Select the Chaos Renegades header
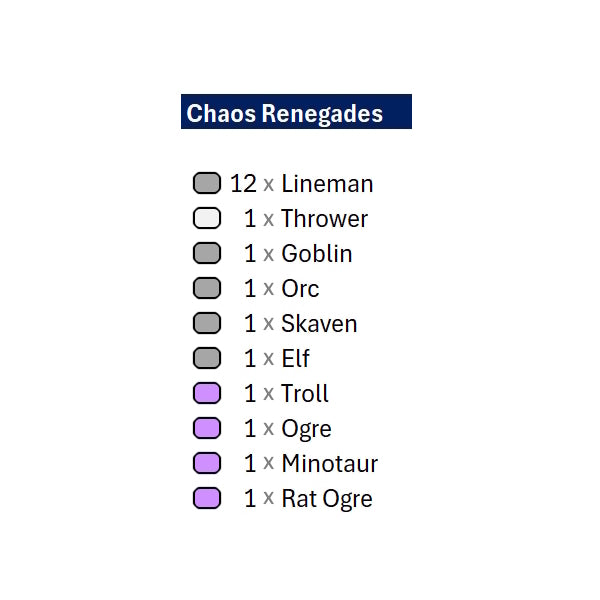Image resolution: width=600 pixels, height=600 pixels. [x=296, y=111]
